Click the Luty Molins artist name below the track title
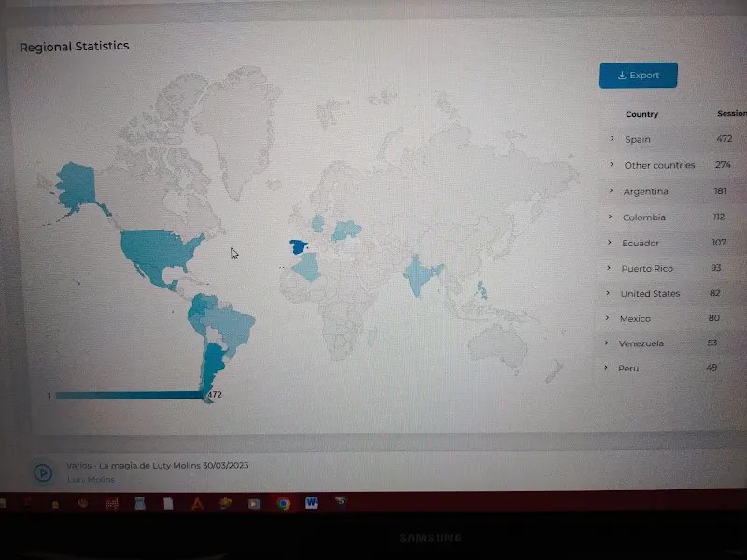Screen dimensions: 747x560 [91, 480]
